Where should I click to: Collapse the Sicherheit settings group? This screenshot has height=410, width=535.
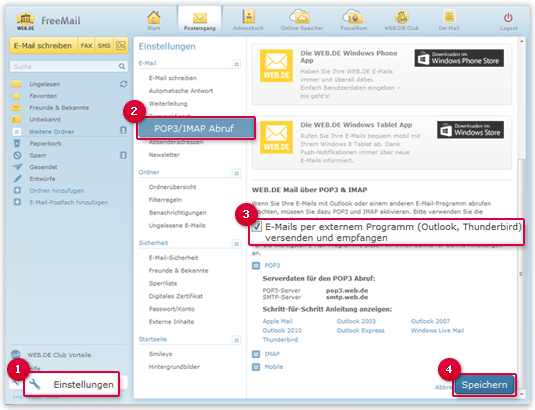coord(236,244)
